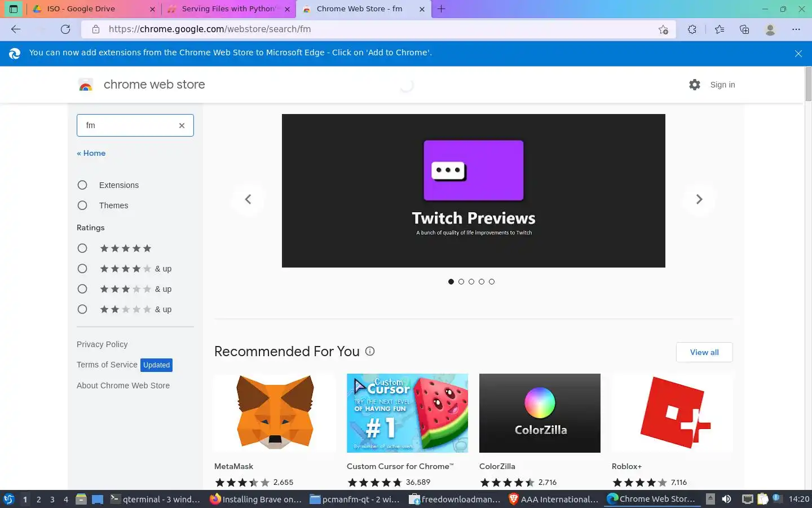The image size is (812, 508).
Task: Open the volume control in tray
Action: point(727,499)
